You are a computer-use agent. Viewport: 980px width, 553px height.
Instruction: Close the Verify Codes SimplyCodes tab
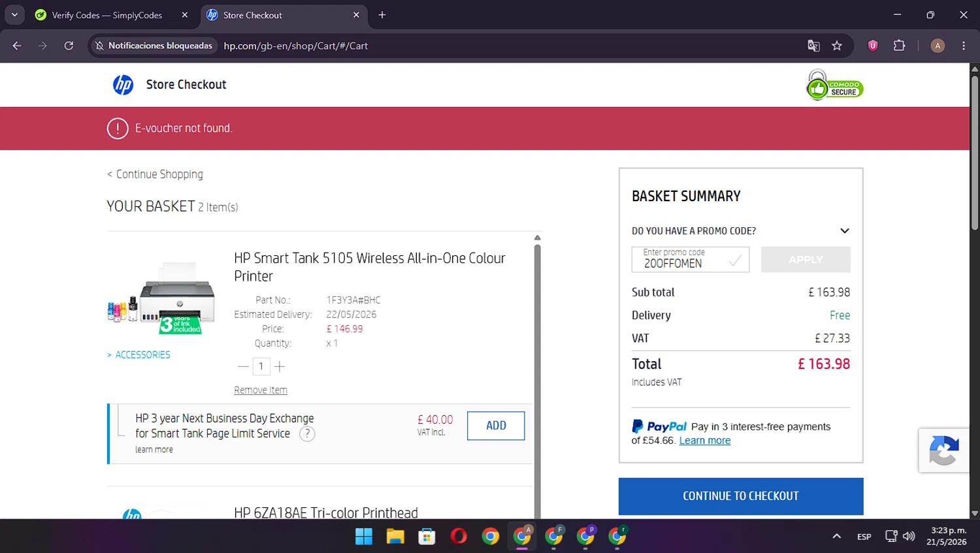pyautogui.click(x=185, y=15)
